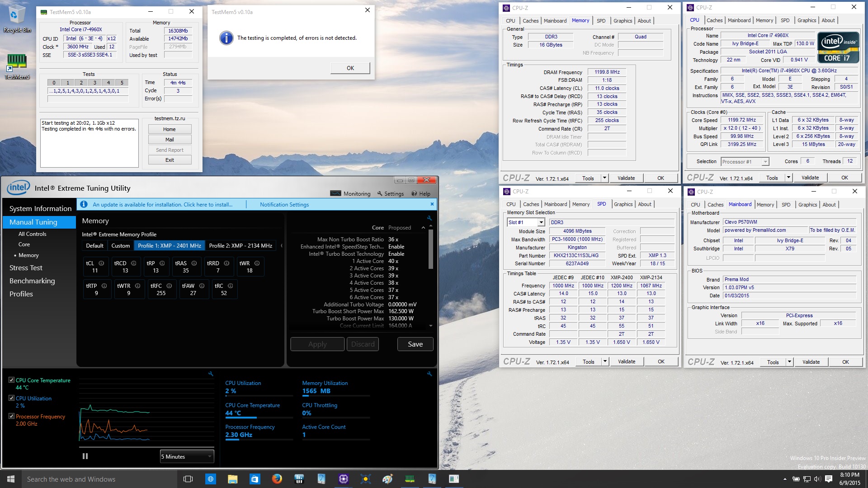Open Tools dropdown arrow in CPU-Z CPU window
This screenshot has height=488, width=868.
[x=788, y=178]
